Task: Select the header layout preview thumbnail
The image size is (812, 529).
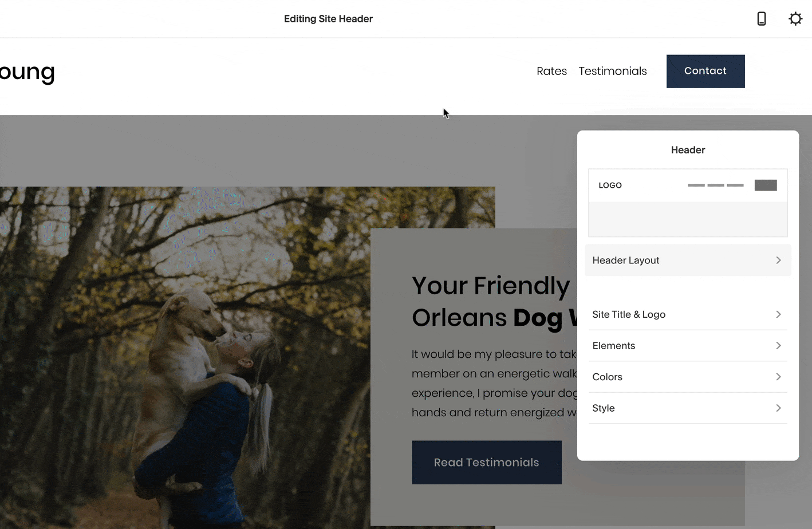Action: tap(688, 203)
